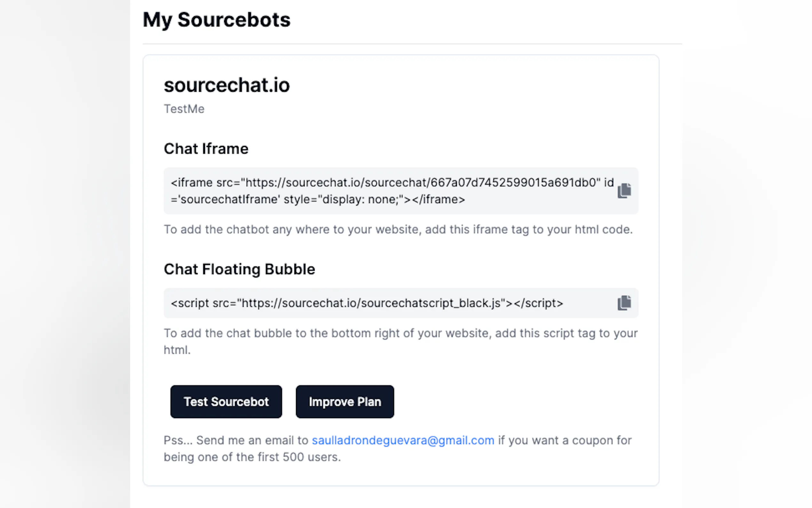This screenshot has height=508, width=812.
Task: Click the Chat Floating Bubble heading
Action: [x=239, y=269]
